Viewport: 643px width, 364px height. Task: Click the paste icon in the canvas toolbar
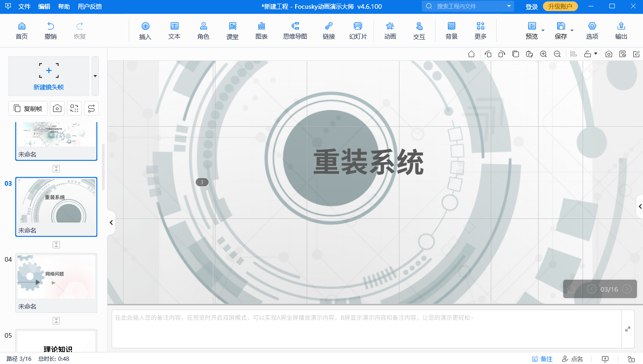pyautogui.click(x=530, y=54)
